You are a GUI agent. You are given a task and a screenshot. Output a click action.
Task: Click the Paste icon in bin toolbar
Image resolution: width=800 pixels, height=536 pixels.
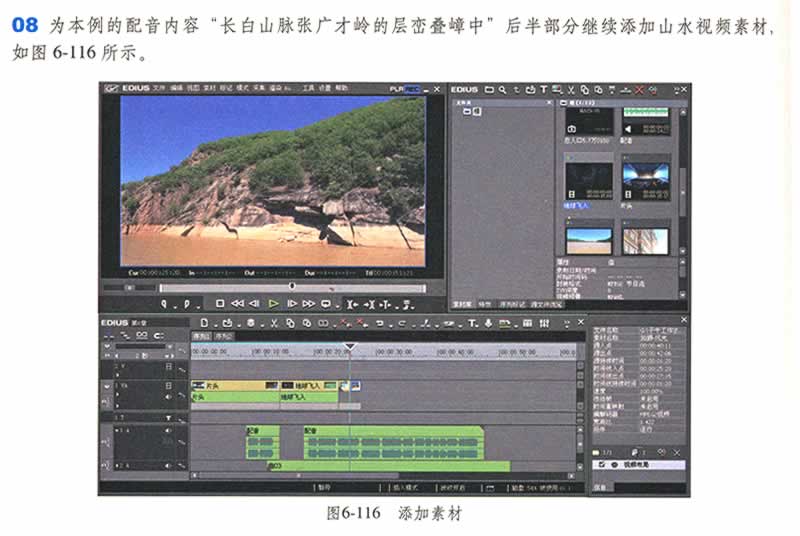pos(598,90)
